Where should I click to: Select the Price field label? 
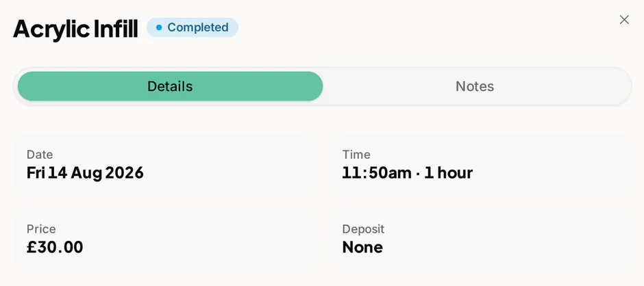point(41,229)
